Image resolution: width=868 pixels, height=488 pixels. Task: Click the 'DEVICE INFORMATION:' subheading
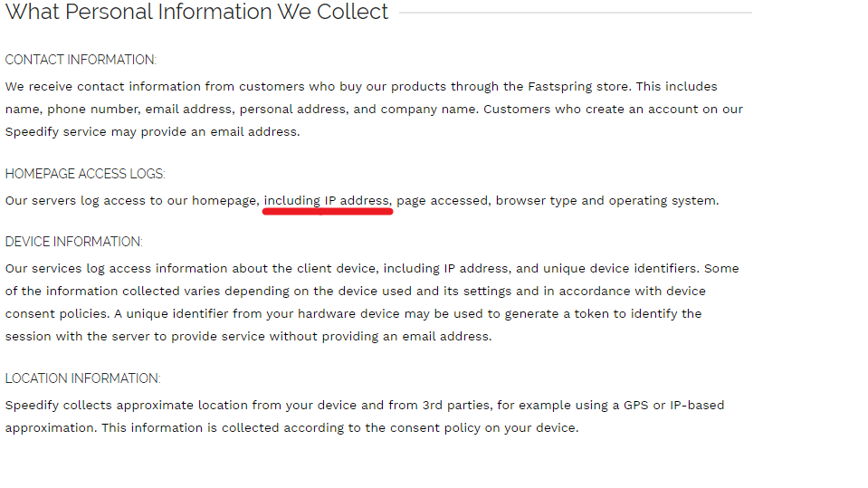tap(73, 242)
